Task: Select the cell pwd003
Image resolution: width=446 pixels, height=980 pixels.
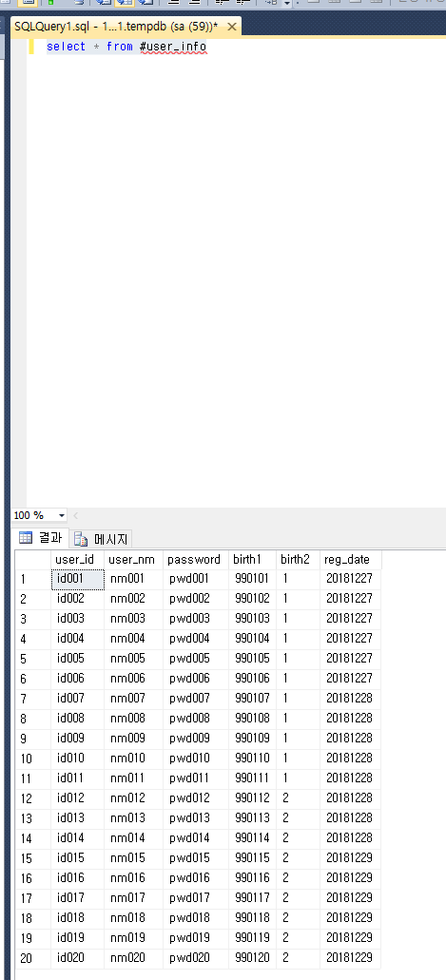Action: 196,619
